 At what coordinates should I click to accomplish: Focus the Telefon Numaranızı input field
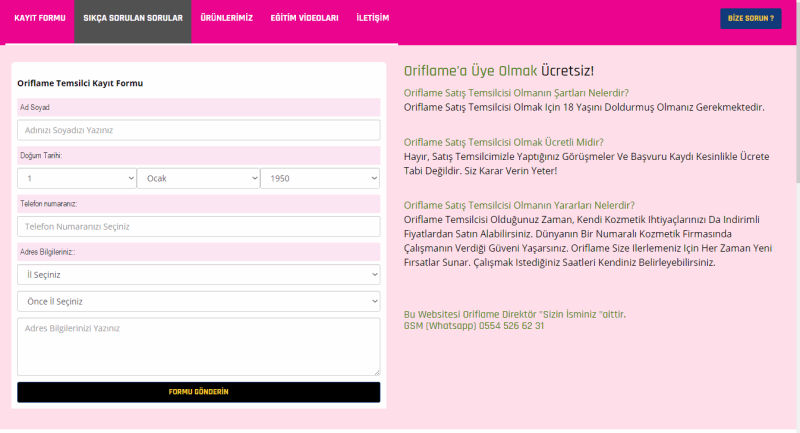pos(198,226)
